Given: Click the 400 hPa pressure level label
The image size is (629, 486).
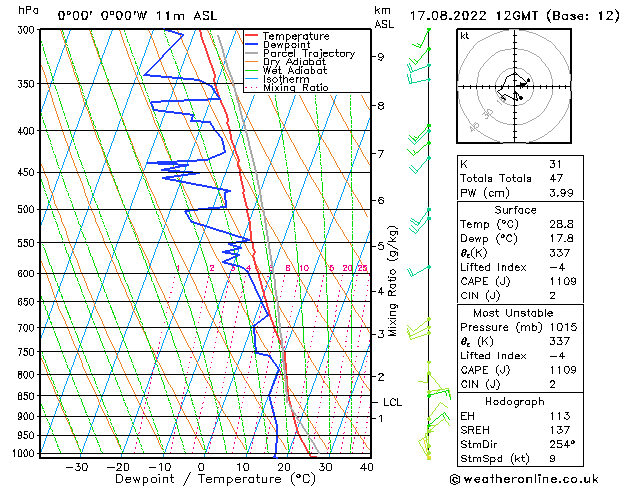Looking at the screenshot, I should (x=28, y=131).
